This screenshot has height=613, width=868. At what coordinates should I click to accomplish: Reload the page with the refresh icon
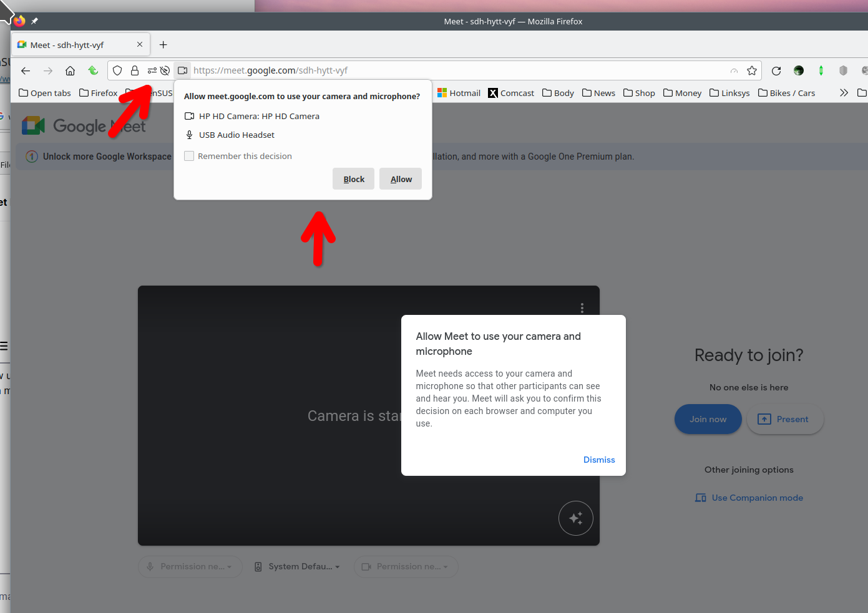coord(776,70)
